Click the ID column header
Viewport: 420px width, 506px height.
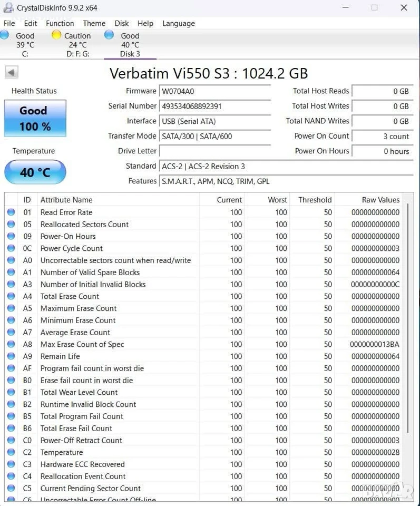point(27,200)
